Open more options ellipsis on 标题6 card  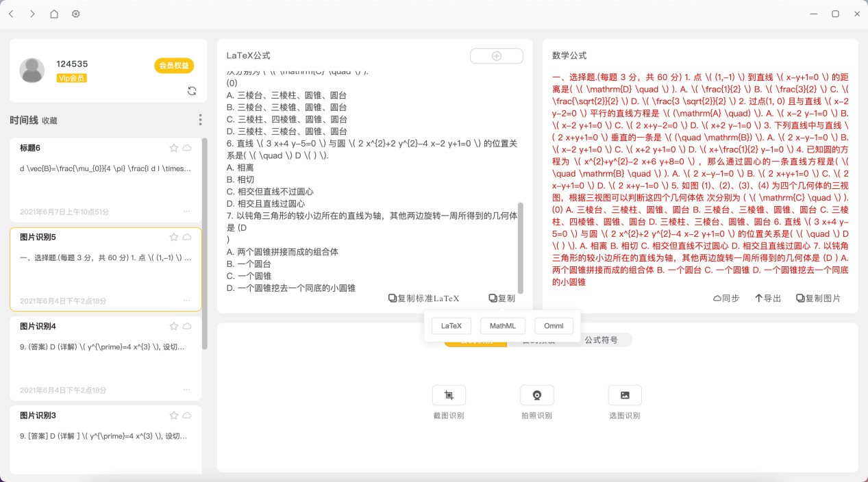point(186,212)
